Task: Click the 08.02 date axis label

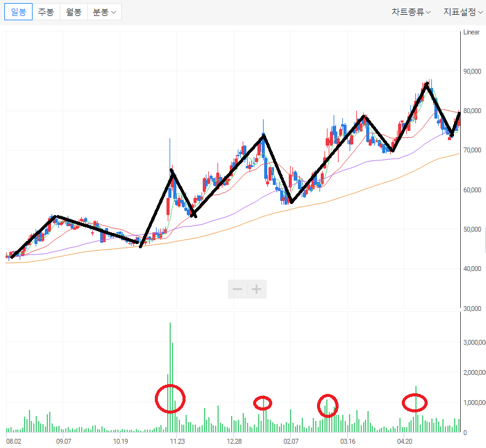Action: 14,441
